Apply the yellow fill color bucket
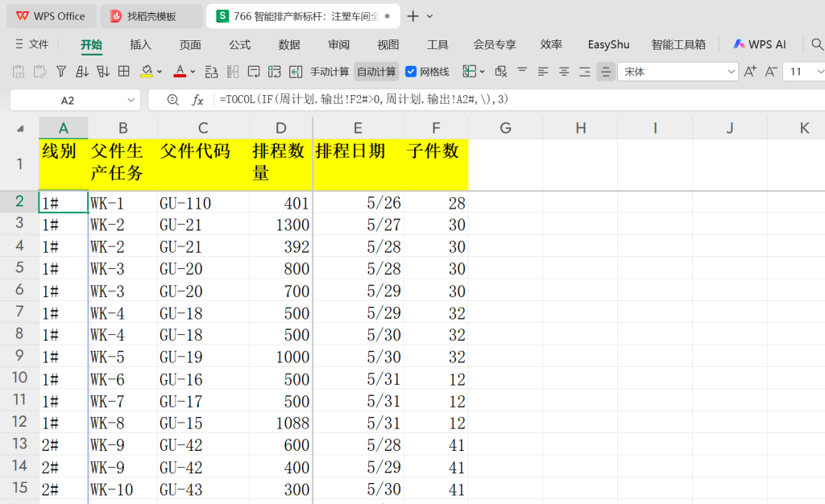The image size is (825, 504). tap(147, 72)
